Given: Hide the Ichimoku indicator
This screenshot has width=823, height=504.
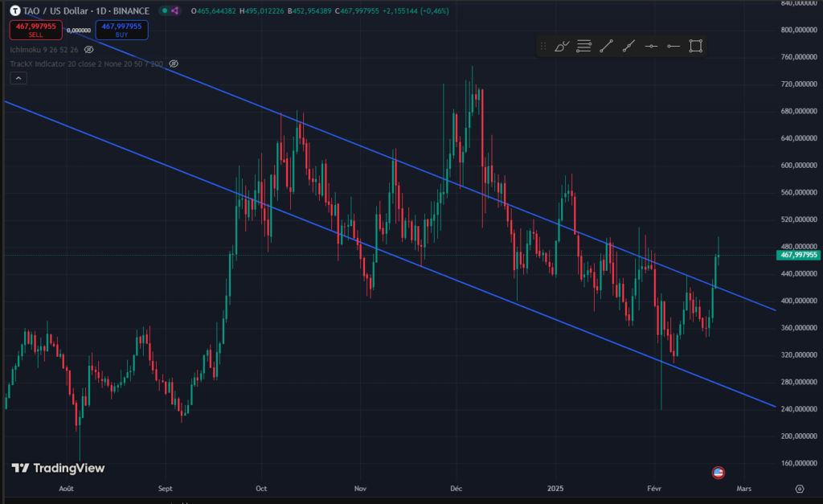Looking at the screenshot, I should tap(88, 49).
